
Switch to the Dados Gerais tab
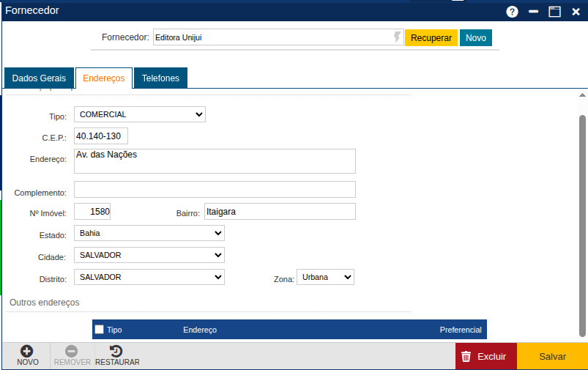tap(39, 78)
